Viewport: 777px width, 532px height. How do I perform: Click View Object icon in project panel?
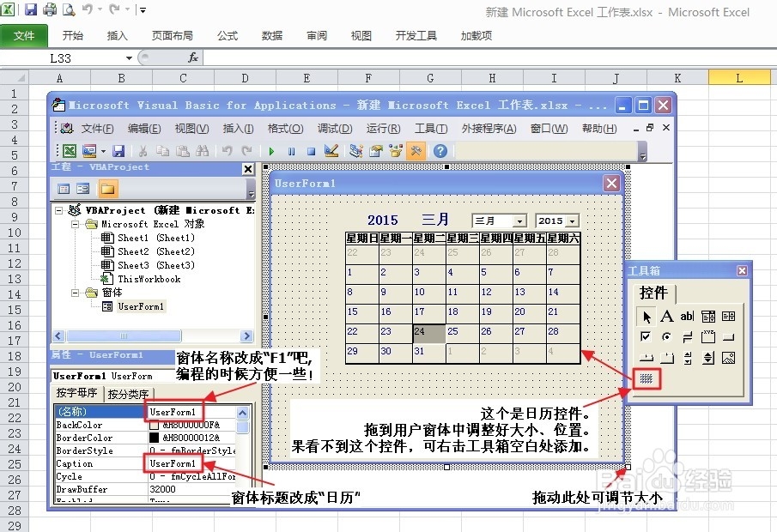click(82, 189)
